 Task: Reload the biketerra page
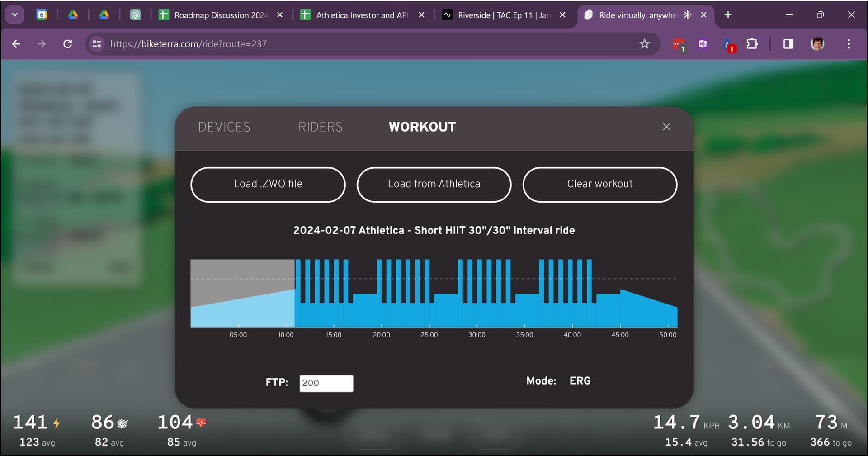67,44
